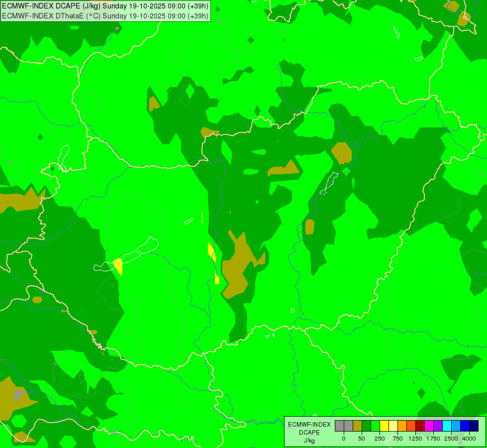Click the legend title ECMWF-INDEX
The image size is (487, 448).
309,425
